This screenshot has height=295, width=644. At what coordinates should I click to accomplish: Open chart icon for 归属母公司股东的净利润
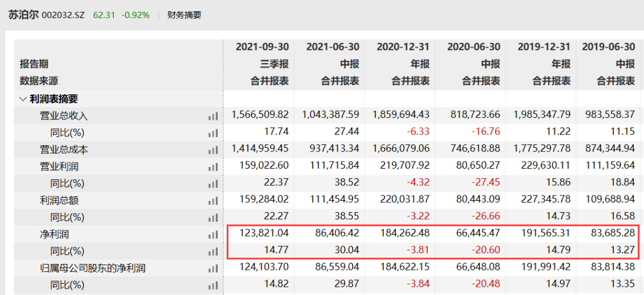coord(213,269)
